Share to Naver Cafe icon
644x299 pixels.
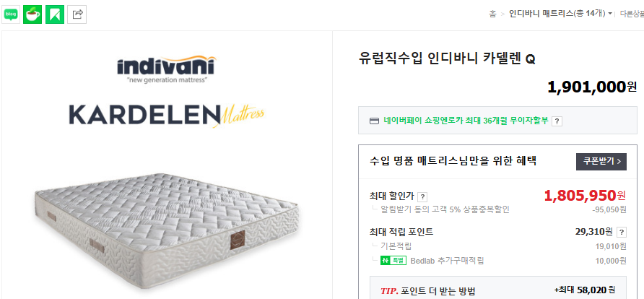point(32,14)
